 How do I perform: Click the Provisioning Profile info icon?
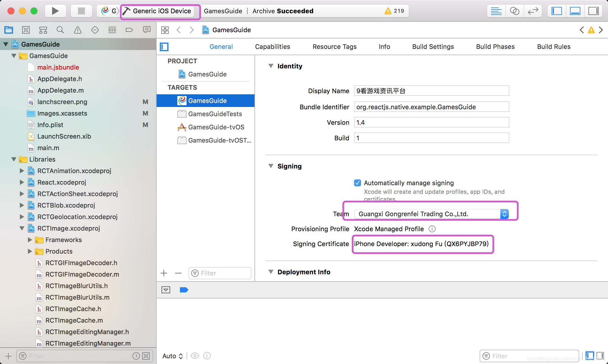coord(432,229)
